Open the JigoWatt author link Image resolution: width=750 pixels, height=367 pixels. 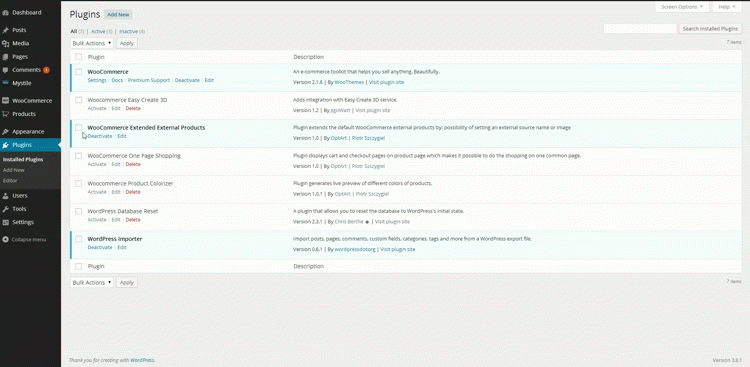(x=341, y=110)
